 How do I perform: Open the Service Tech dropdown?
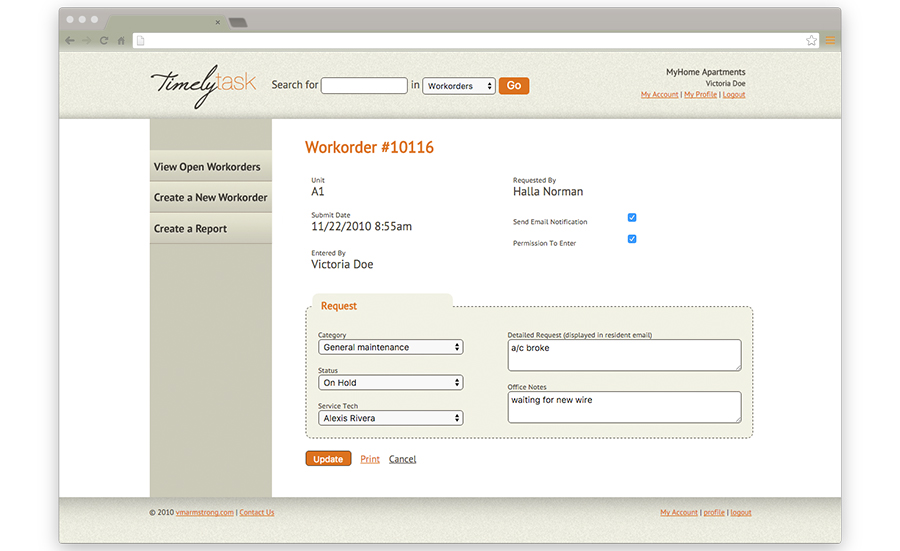(391, 418)
